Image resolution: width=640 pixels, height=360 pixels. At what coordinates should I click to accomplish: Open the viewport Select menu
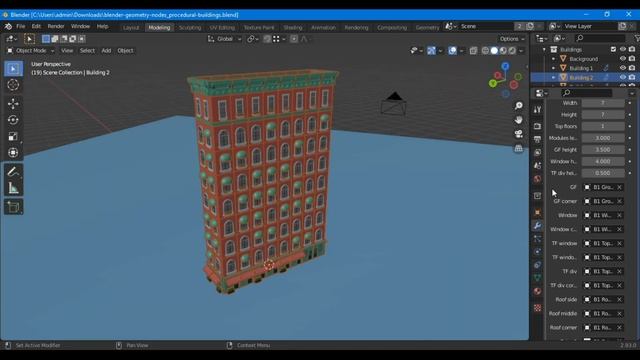pyautogui.click(x=87, y=51)
